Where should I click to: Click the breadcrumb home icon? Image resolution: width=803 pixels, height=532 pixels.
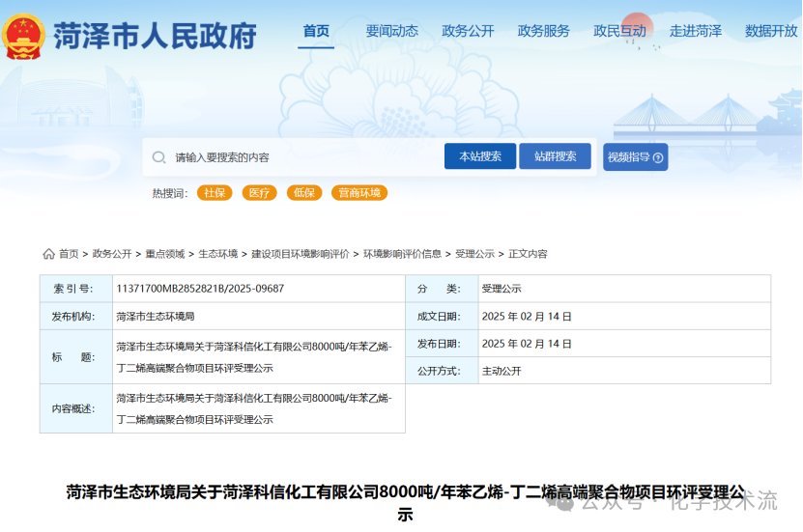pos(48,254)
